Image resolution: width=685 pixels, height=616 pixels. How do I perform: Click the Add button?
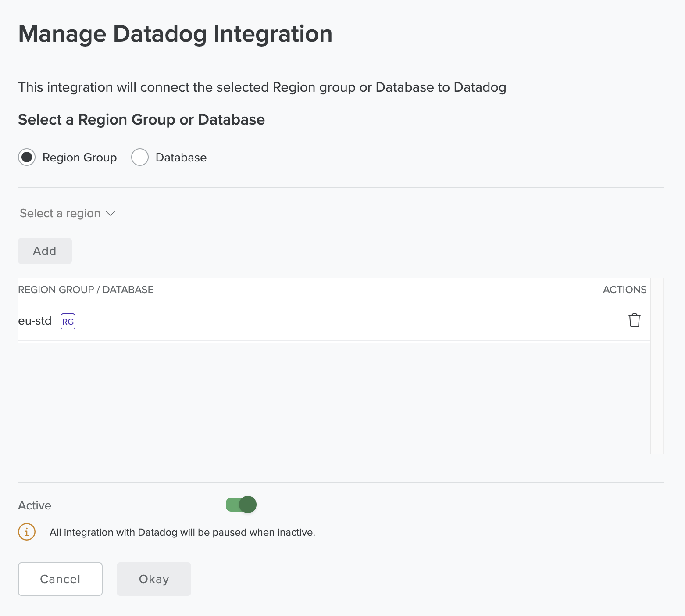[45, 251]
